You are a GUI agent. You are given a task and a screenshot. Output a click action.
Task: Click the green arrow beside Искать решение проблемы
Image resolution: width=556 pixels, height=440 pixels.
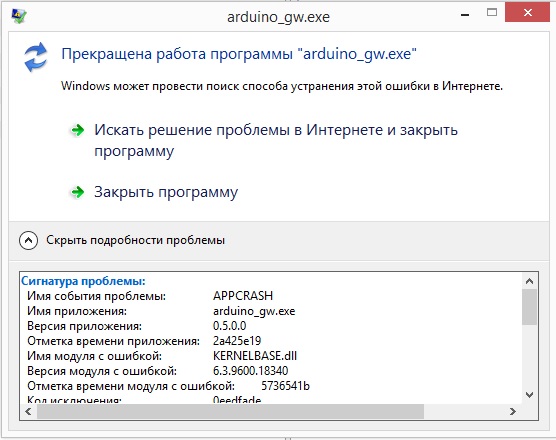(78, 130)
